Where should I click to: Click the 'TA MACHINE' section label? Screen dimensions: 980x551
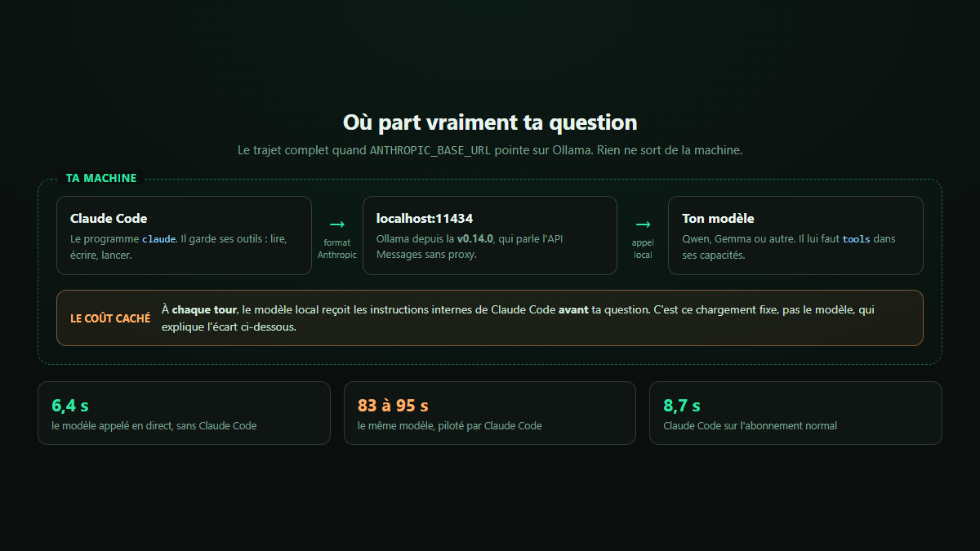pos(101,178)
